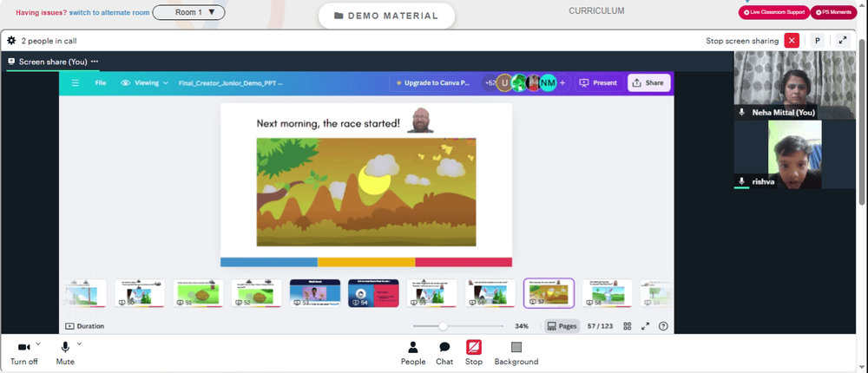Click switch to alternate room link
The image size is (868, 373).
click(x=109, y=12)
